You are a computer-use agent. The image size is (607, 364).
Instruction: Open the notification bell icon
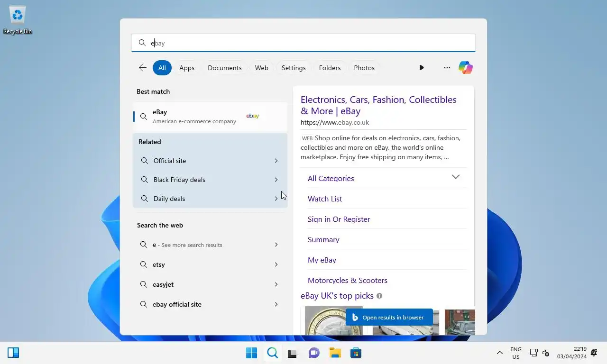(x=594, y=353)
